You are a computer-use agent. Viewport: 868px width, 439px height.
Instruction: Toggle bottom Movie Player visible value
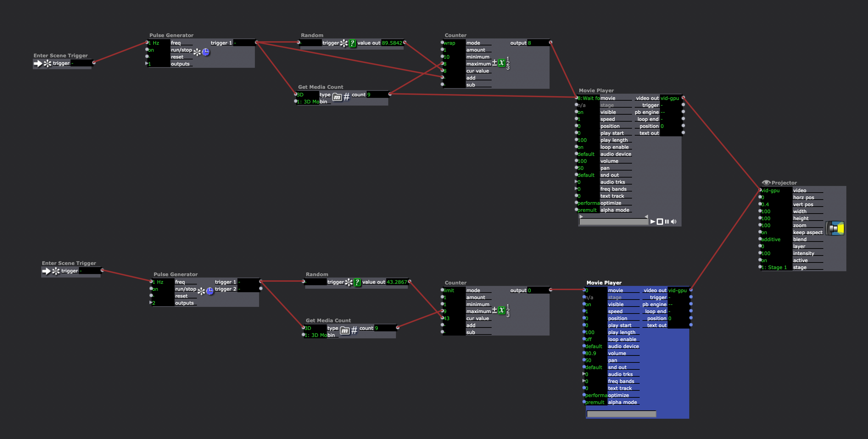[596, 304]
